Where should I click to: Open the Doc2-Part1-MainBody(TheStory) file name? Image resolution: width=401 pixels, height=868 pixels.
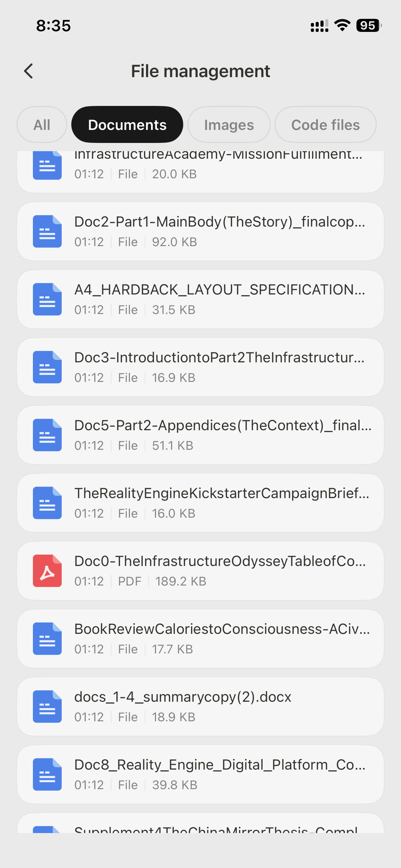coord(219,222)
